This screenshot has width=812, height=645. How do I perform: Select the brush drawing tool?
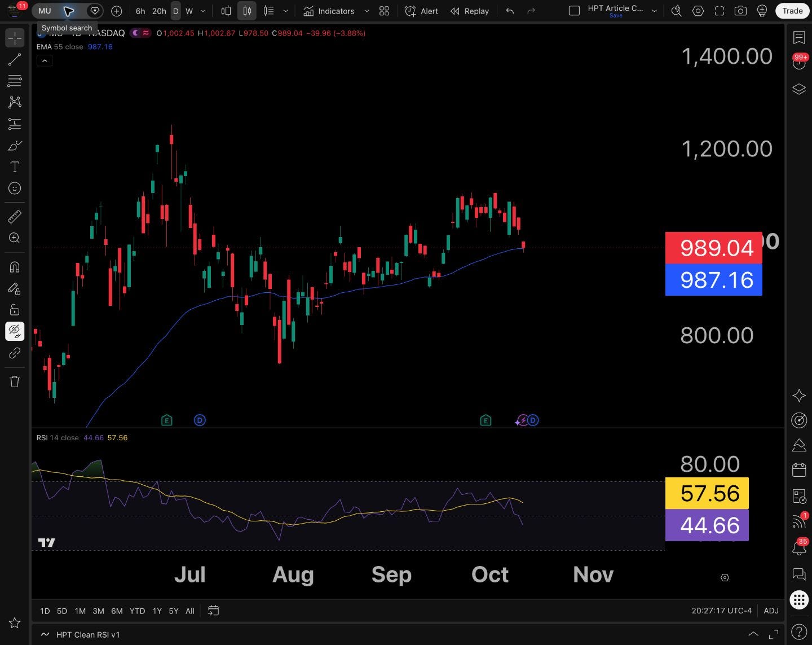tap(15, 146)
